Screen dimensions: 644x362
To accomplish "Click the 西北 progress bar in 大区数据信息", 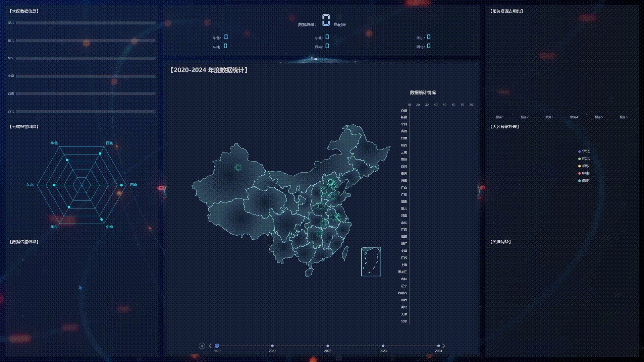I will pyautogui.click(x=86, y=111).
